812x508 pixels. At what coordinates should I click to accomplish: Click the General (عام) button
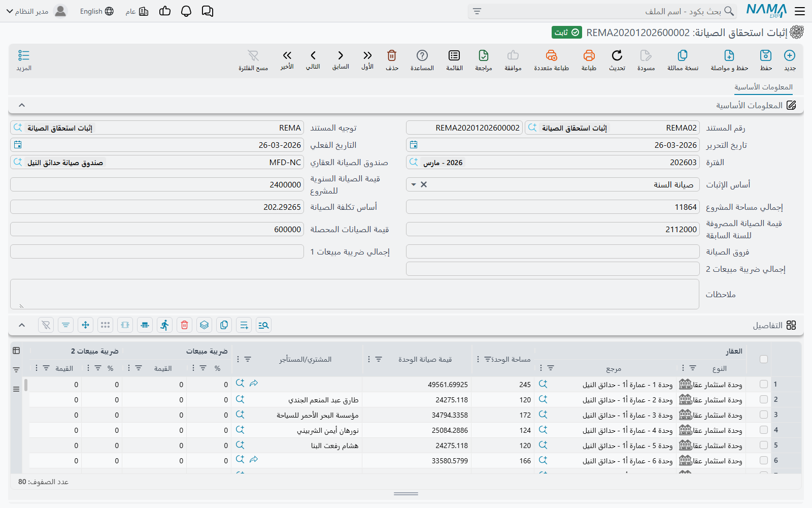(x=137, y=11)
